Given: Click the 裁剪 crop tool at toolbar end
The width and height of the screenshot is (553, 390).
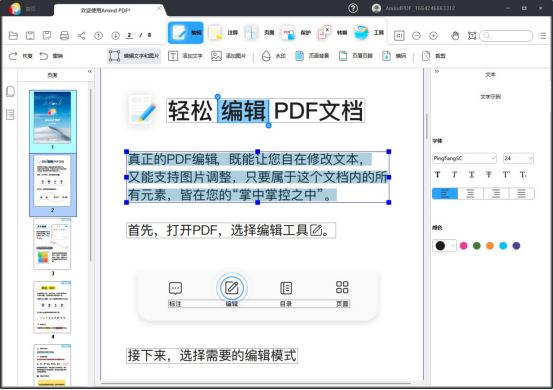Looking at the screenshot, I should [x=434, y=56].
